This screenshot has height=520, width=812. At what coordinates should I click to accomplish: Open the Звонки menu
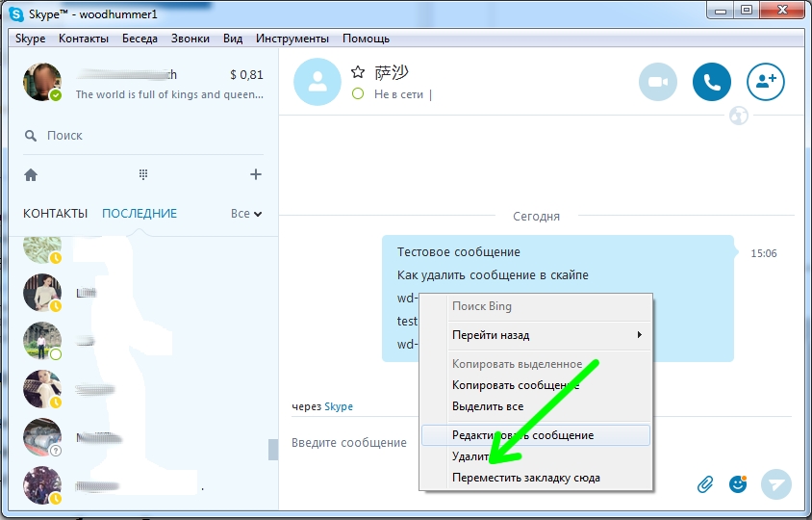click(x=190, y=39)
